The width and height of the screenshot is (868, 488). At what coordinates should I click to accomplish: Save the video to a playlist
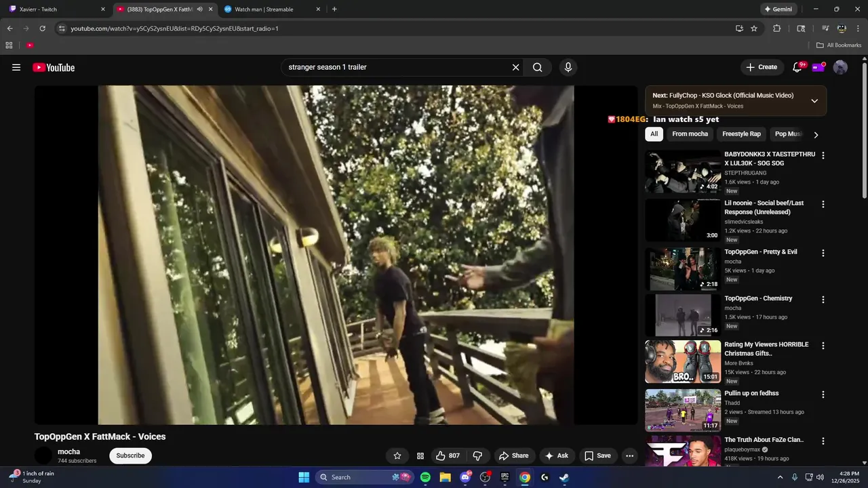tap(597, 455)
